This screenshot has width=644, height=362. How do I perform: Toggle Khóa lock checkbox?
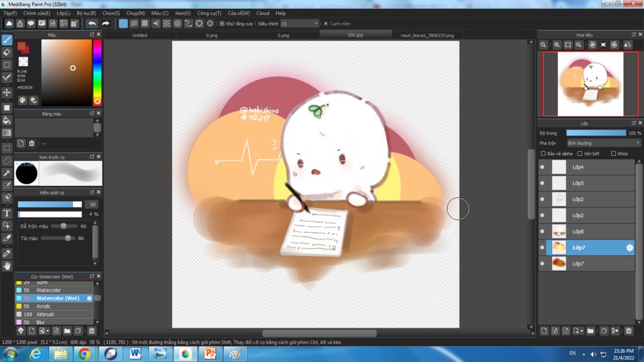(613, 153)
